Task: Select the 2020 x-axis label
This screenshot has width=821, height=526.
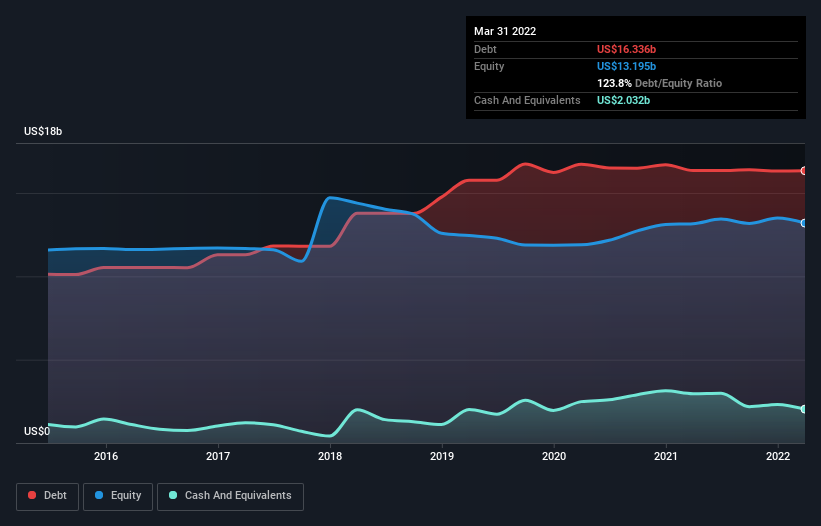Action: click(x=554, y=456)
